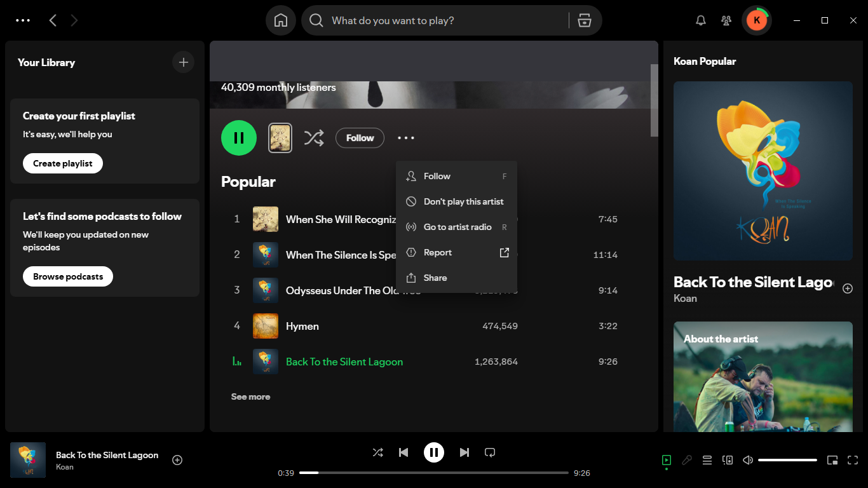Choose 'Don't play this artist' menu item

456,201
